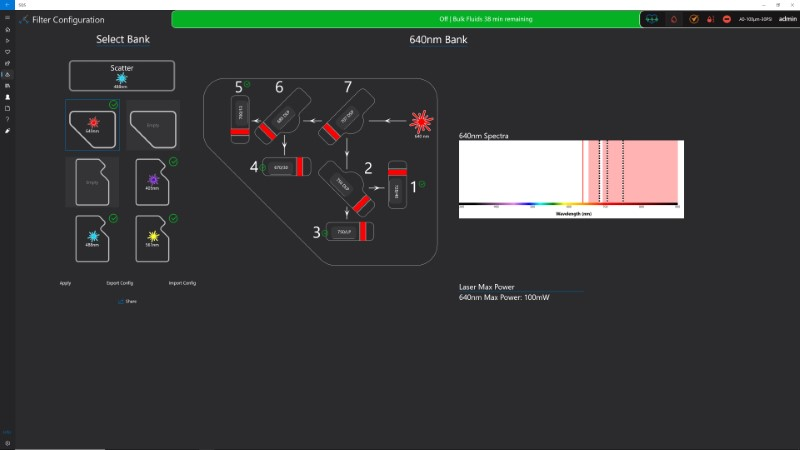800x450 pixels.
Task: Select the Scatter 488nm bank
Action: coord(122,76)
